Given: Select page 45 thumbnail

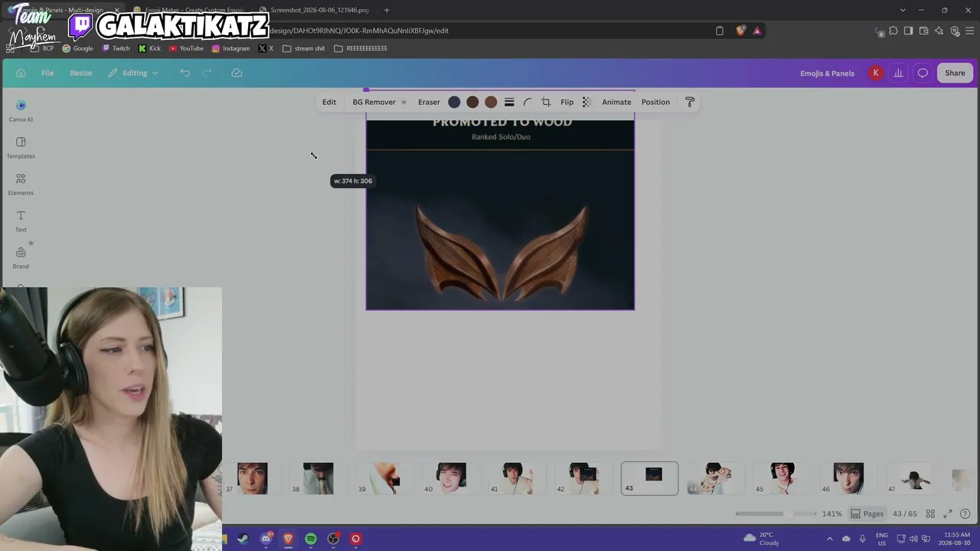Looking at the screenshot, I should pyautogui.click(x=782, y=478).
